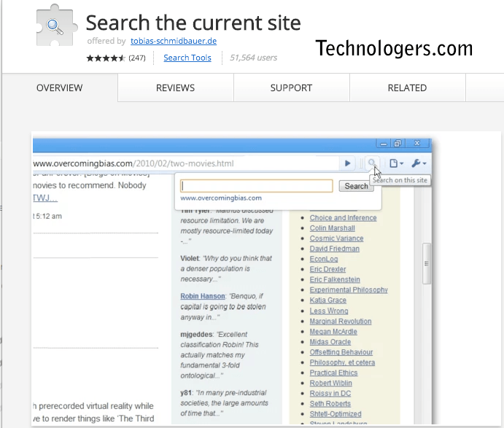Click the TWJ... link in article
504x428 pixels.
click(45, 198)
